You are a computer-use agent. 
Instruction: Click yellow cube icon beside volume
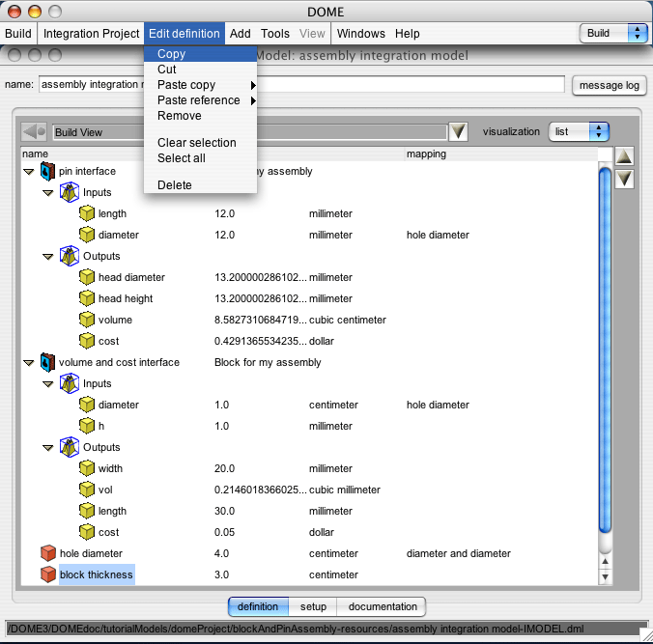click(x=87, y=320)
